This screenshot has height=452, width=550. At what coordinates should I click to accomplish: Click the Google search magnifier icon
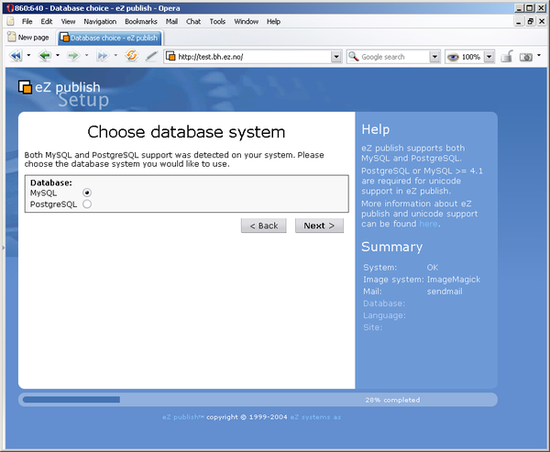click(353, 56)
